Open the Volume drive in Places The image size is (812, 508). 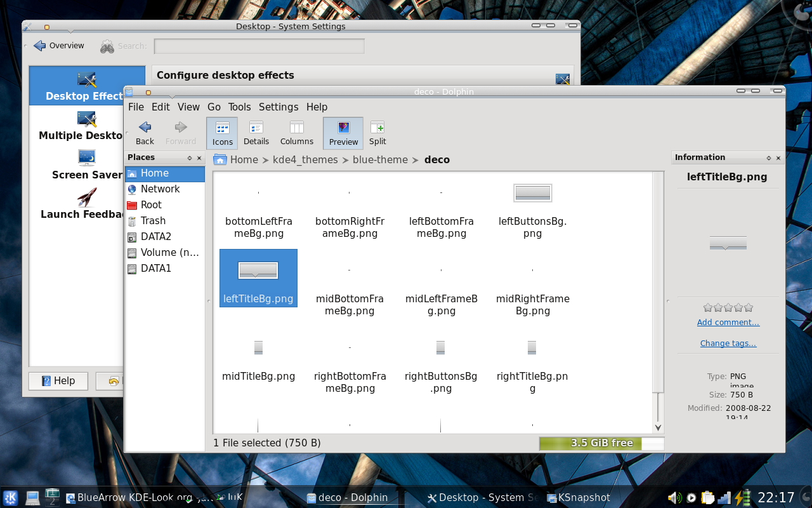pyautogui.click(x=165, y=253)
